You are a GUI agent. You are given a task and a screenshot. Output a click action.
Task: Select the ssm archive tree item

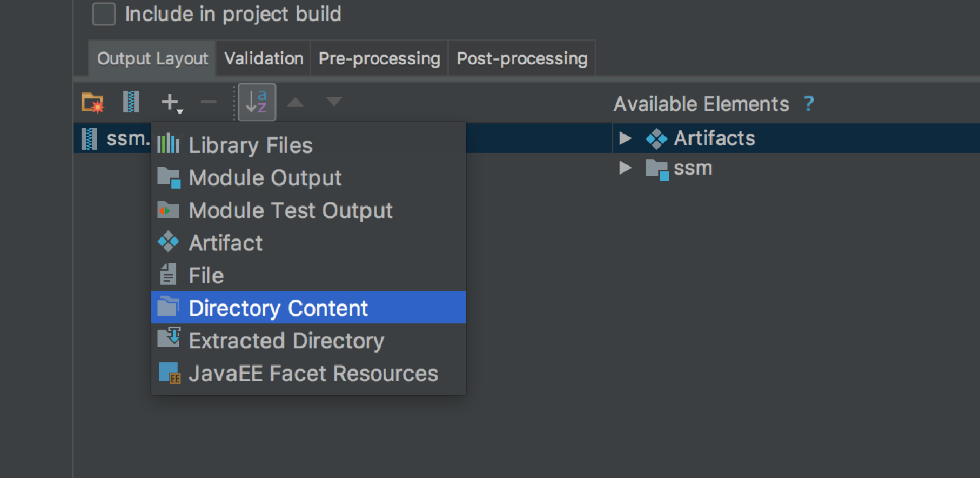click(113, 138)
